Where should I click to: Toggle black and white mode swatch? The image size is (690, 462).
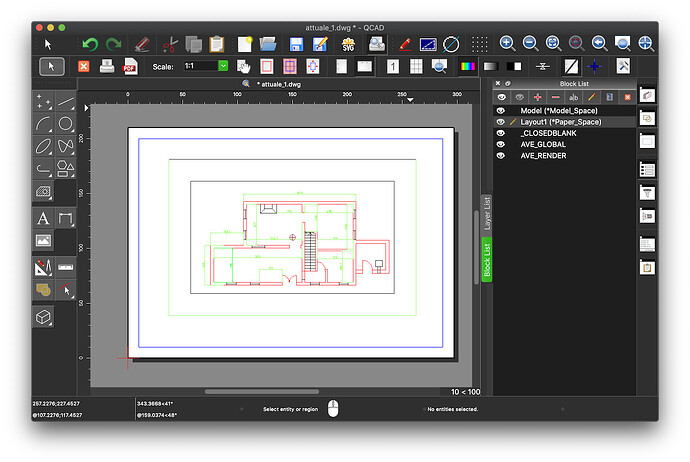(514, 66)
